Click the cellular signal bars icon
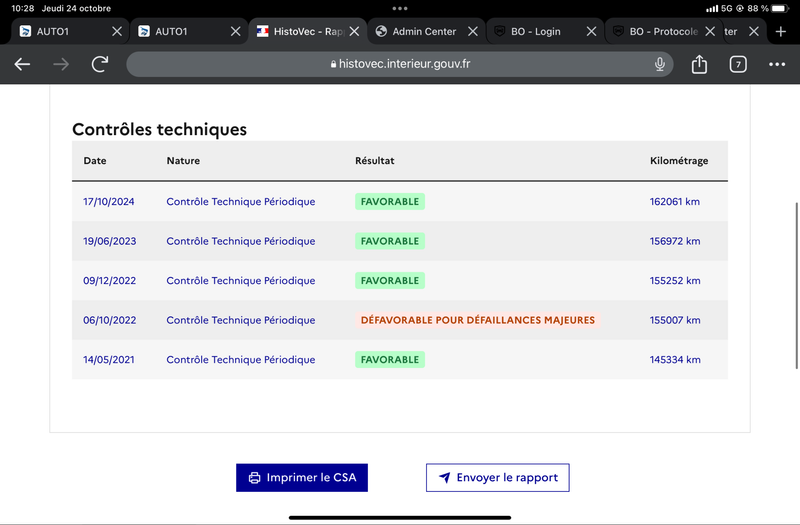Image resolution: width=800 pixels, height=525 pixels. [x=712, y=8]
